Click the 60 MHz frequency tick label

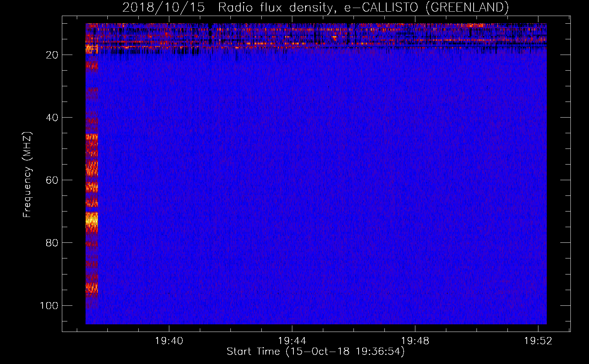click(52, 180)
